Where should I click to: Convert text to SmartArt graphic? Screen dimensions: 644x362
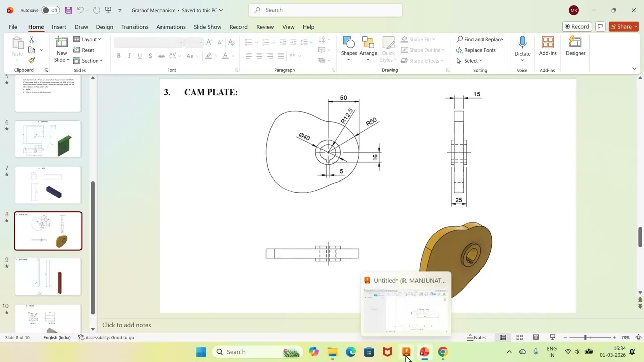point(323,61)
